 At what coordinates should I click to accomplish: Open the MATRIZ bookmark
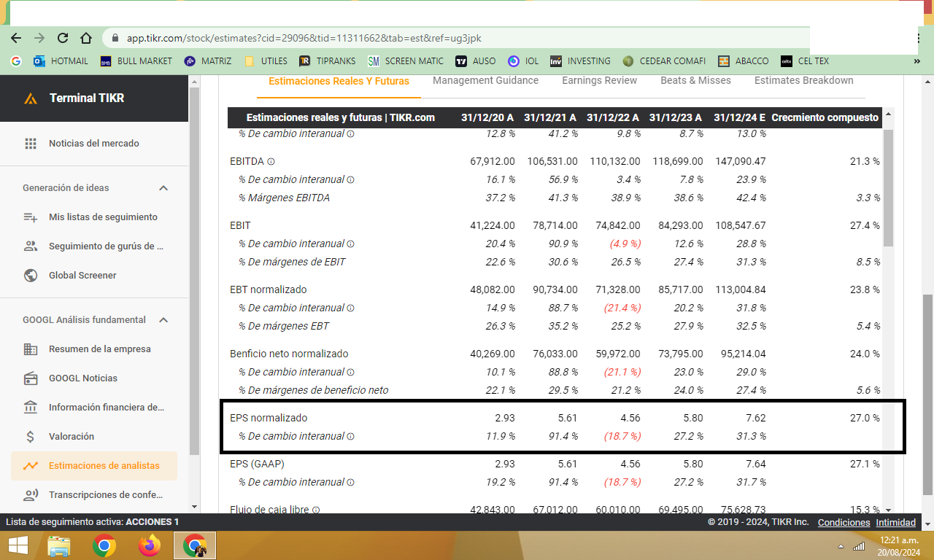click(x=208, y=61)
